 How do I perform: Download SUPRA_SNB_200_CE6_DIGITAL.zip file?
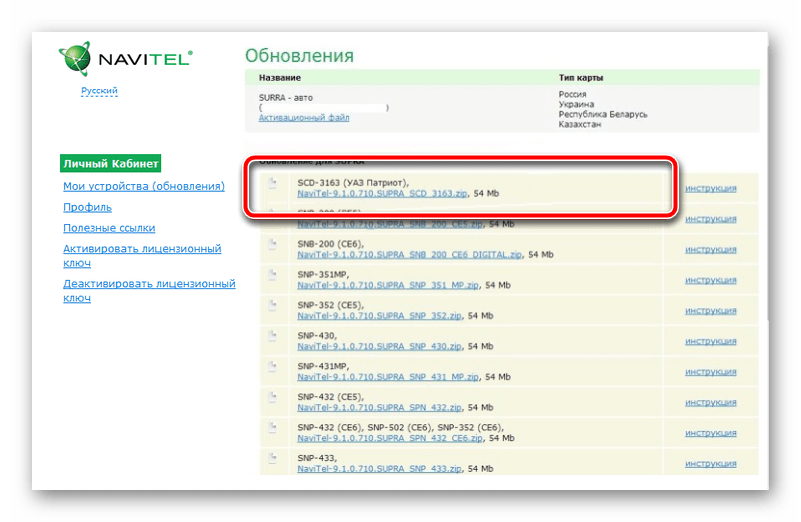(410, 254)
